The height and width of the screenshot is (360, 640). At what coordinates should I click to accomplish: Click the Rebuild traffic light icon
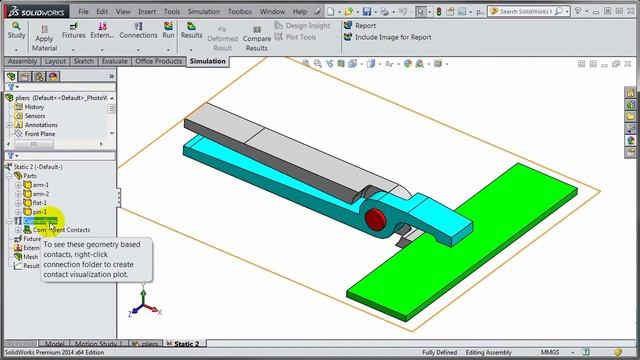(439, 11)
